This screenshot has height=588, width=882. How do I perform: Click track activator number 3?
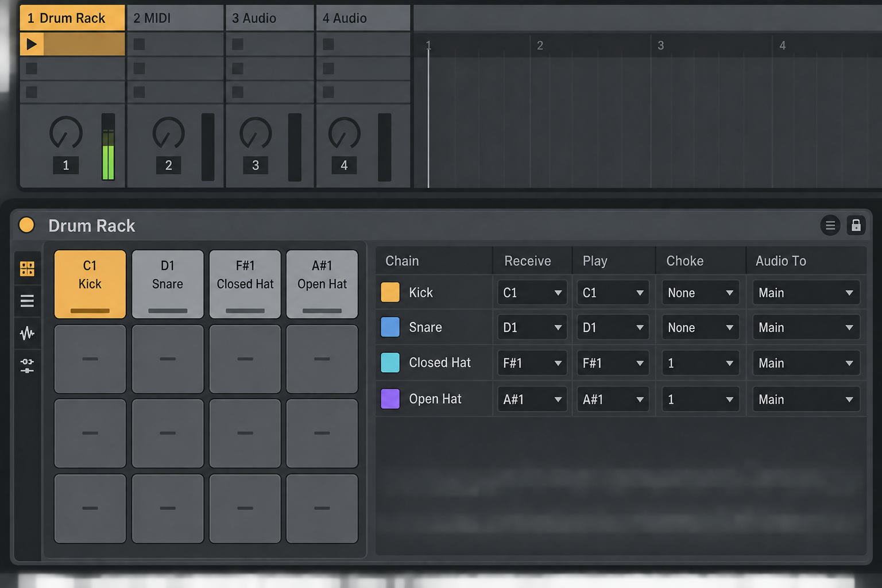point(256,165)
